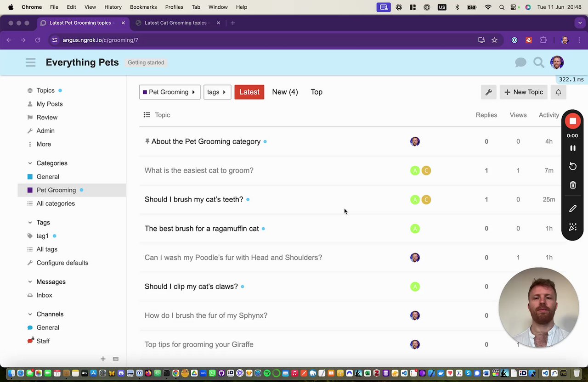Open How do I brush Sphynx fur topic

point(206,315)
